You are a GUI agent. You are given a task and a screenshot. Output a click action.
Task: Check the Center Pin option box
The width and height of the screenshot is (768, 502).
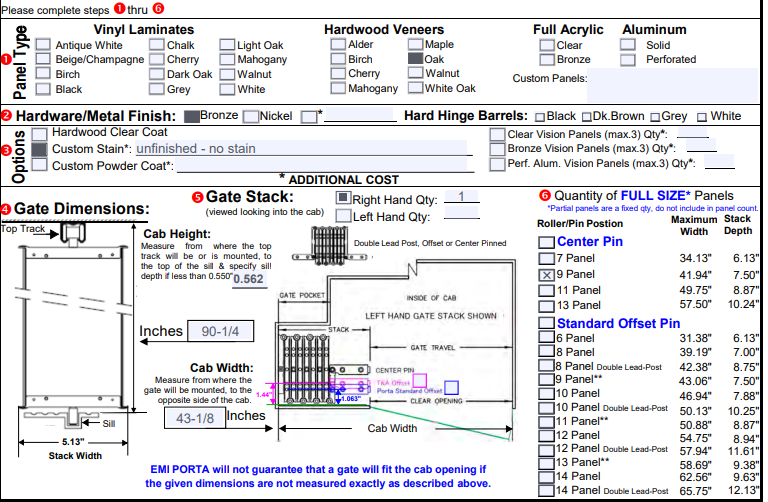[x=546, y=242]
